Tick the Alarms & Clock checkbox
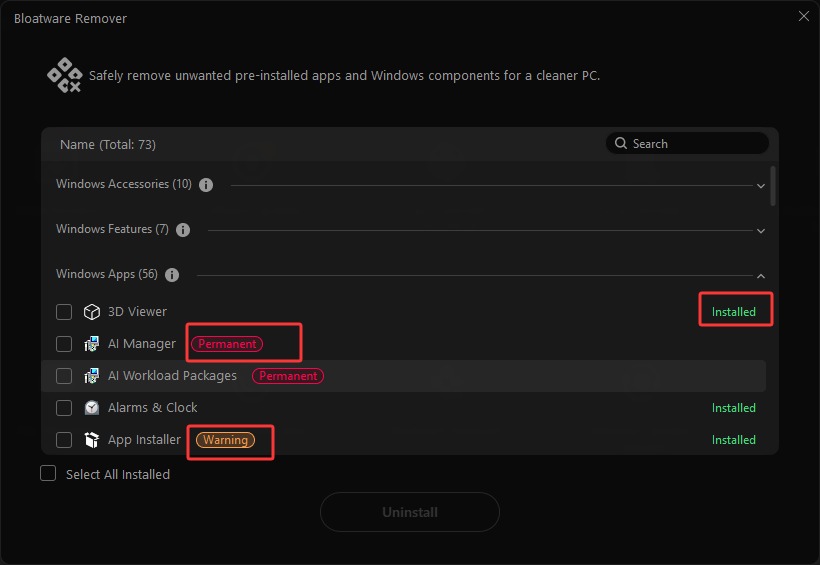The width and height of the screenshot is (820, 565). pyautogui.click(x=64, y=408)
